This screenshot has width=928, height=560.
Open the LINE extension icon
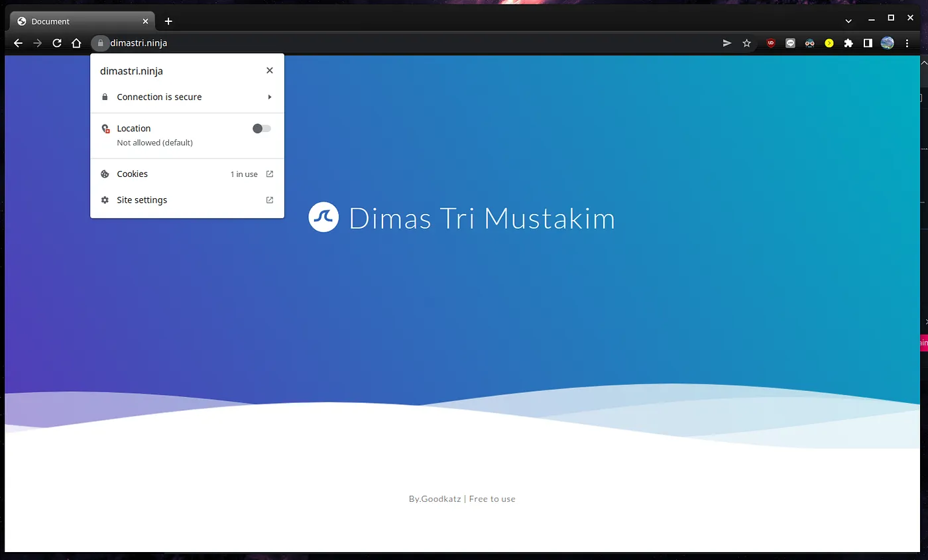tap(790, 43)
